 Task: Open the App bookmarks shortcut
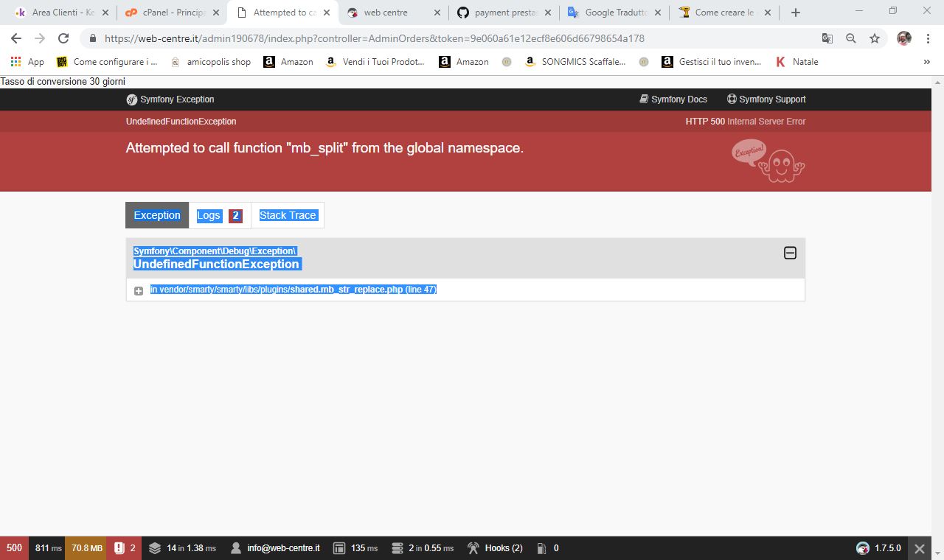[x=27, y=62]
